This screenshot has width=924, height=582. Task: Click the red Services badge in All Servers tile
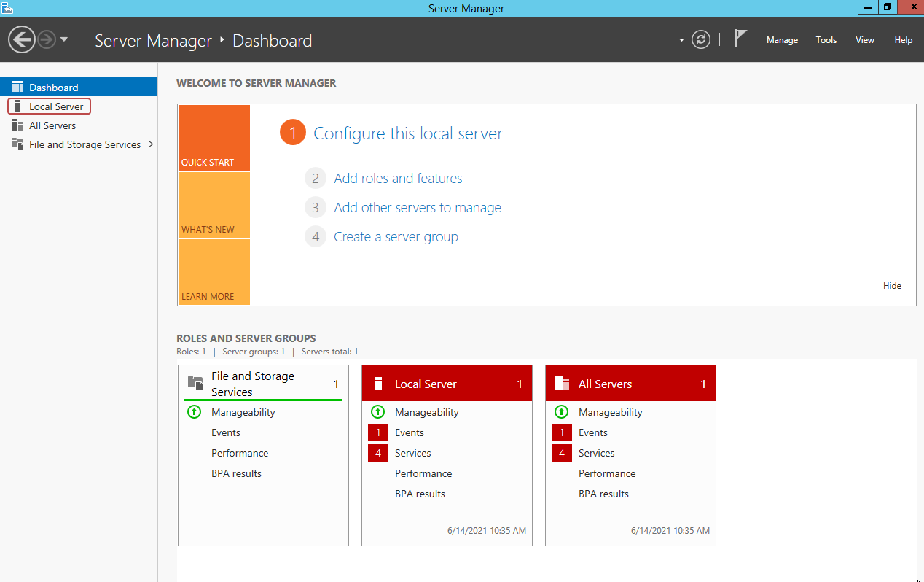562,453
